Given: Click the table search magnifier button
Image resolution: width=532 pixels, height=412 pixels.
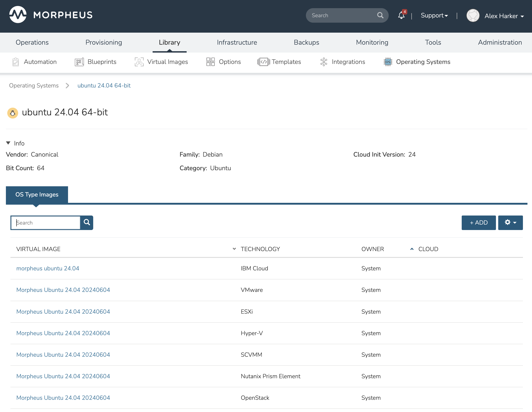Looking at the screenshot, I should click(x=87, y=223).
